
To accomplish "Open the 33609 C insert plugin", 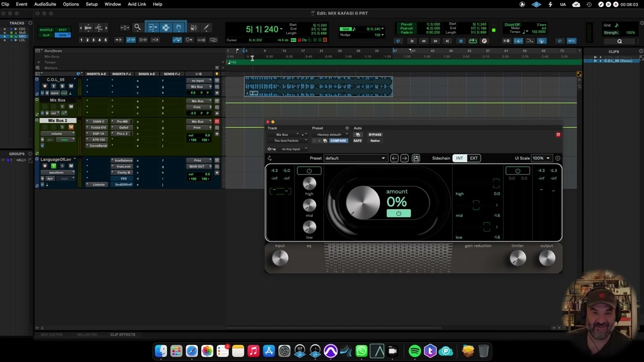I will [97, 122].
